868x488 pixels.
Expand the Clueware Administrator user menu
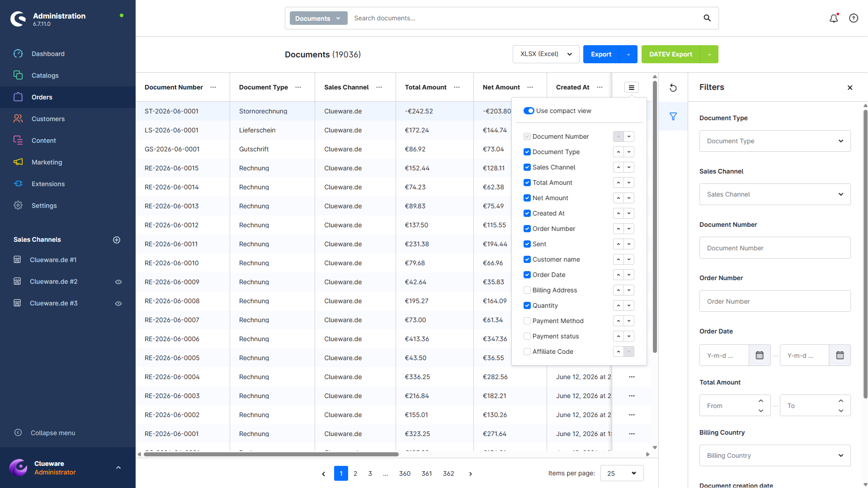pos(118,468)
